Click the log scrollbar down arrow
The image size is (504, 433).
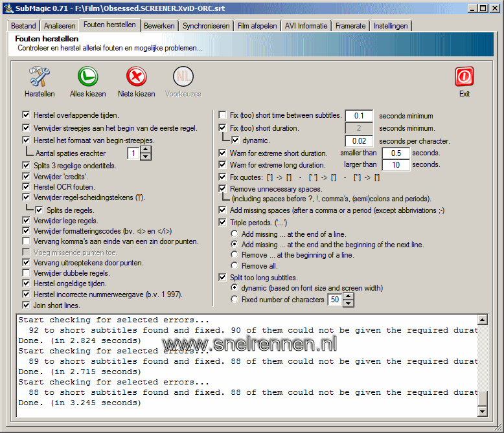click(x=483, y=411)
